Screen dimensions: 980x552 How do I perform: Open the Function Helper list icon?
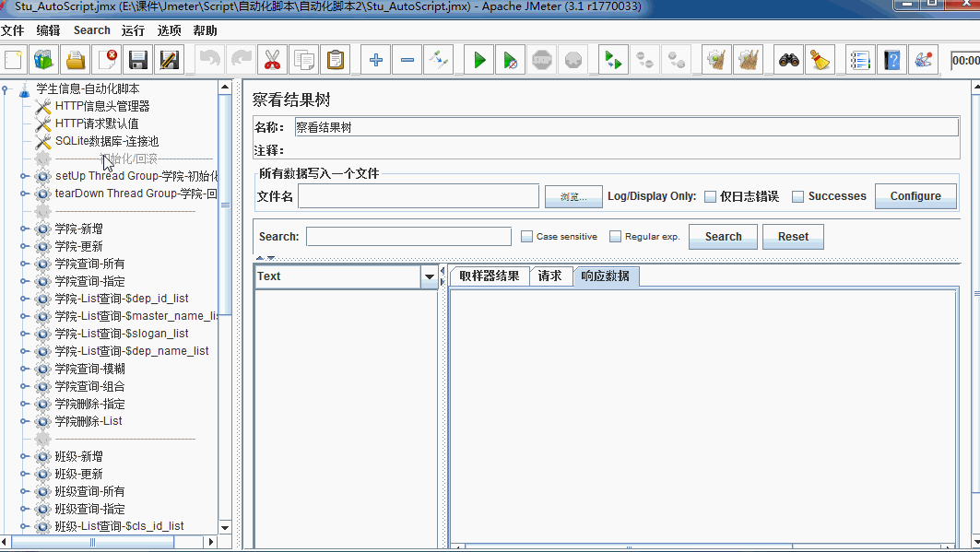(861, 60)
